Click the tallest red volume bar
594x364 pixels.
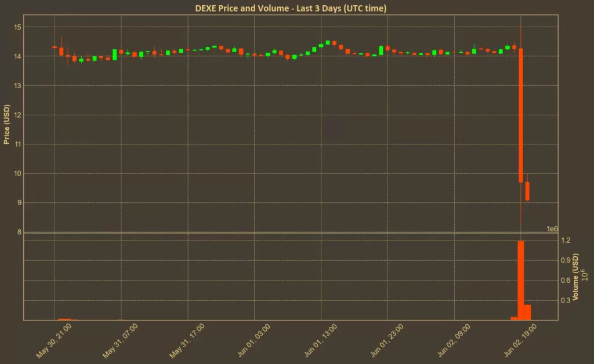[x=521, y=281]
